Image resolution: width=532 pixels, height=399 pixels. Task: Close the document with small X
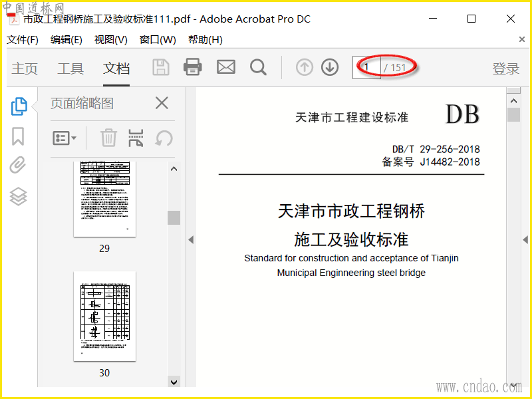(522, 39)
